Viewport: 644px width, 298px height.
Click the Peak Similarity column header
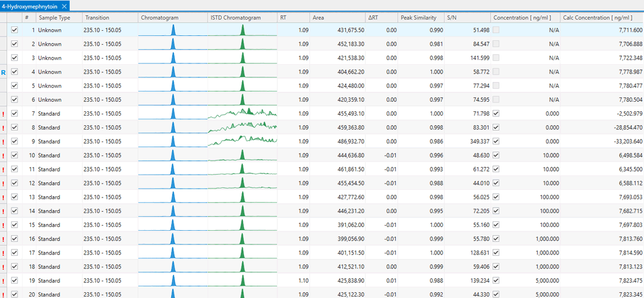click(x=421, y=18)
